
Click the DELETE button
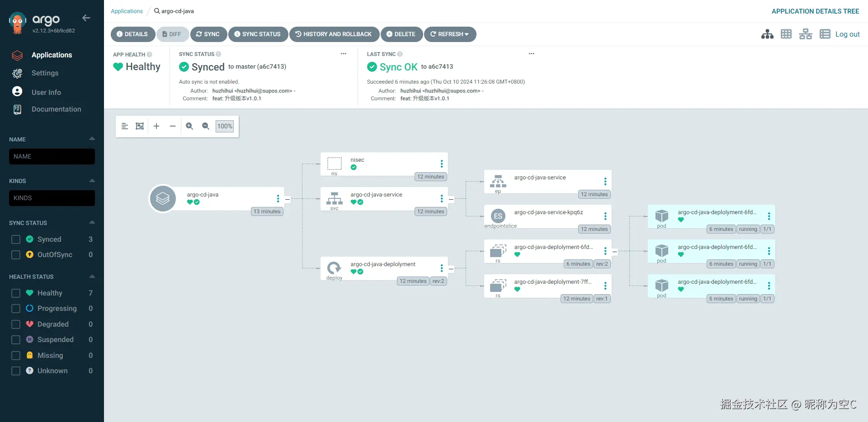402,34
